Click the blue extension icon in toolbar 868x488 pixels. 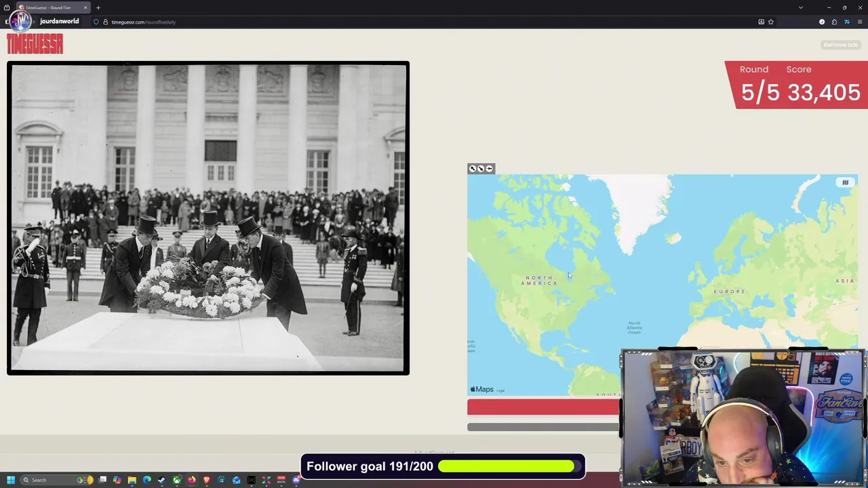point(847,22)
